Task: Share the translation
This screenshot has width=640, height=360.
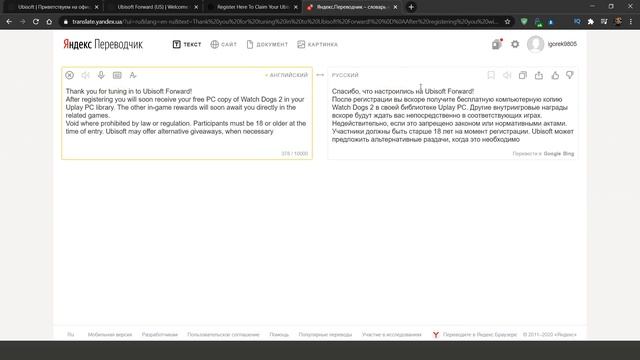Action: (539, 75)
